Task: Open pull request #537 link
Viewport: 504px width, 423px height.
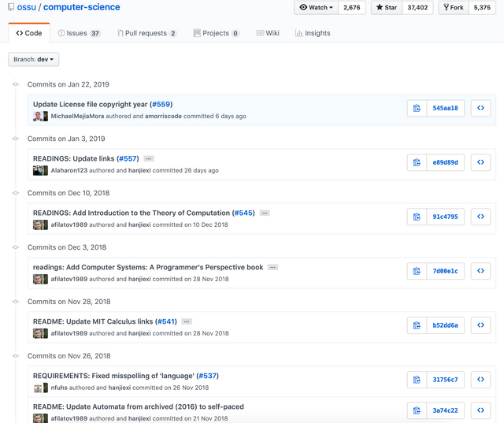Action: click(x=208, y=376)
